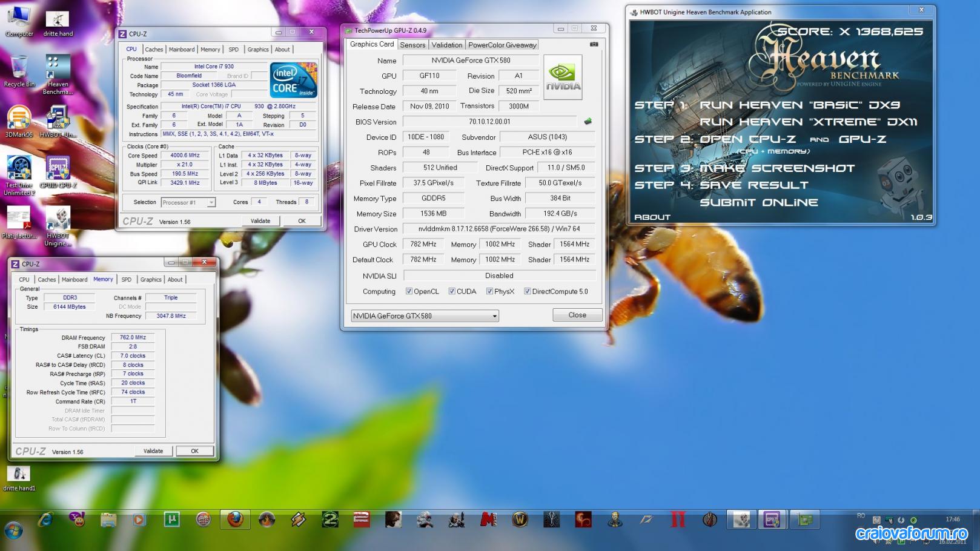Open the dritte hand desktop file at top
980x551 pixels.
pyautogui.click(x=58, y=23)
